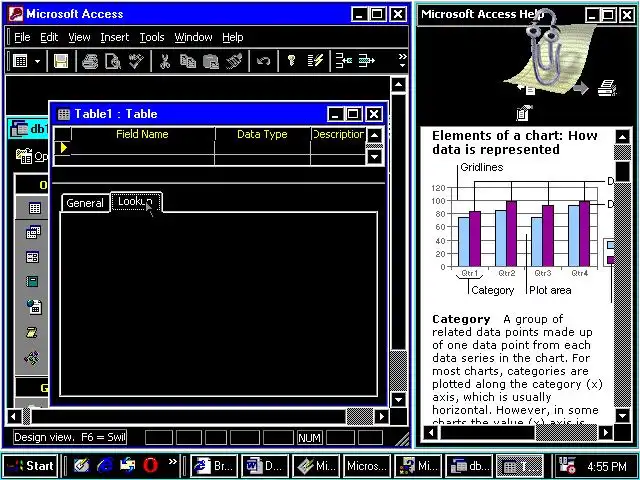Click the Primary Key icon

tap(291, 61)
